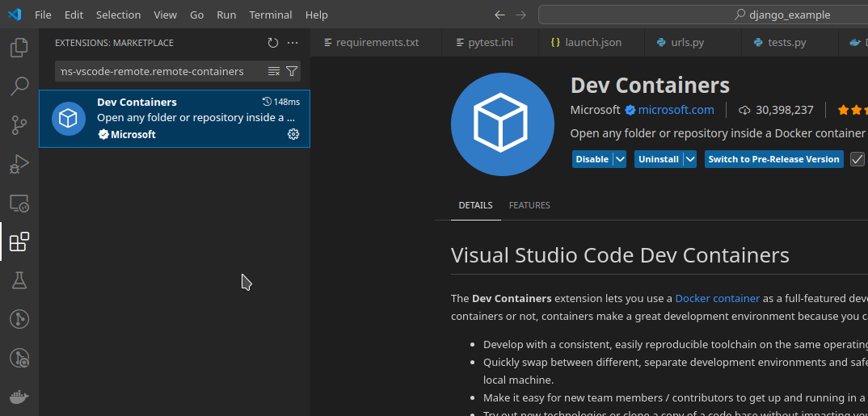Click the Uninstall button
The width and height of the screenshot is (868, 416).
pos(658,159)
